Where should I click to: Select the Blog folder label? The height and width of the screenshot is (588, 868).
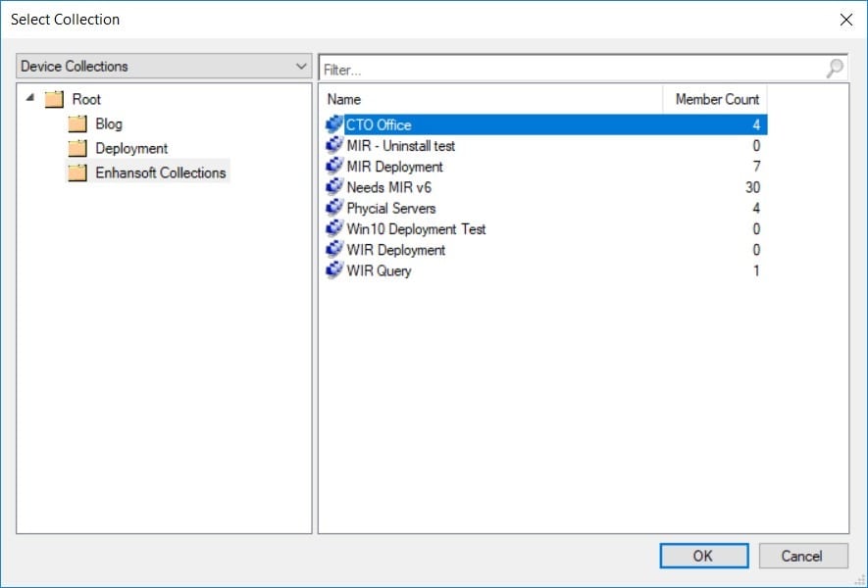pos(109,123)
